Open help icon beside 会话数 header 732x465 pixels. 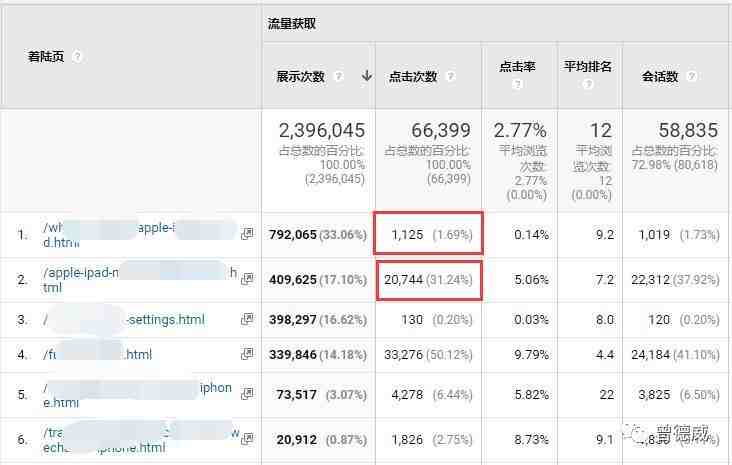pos(692,76)
